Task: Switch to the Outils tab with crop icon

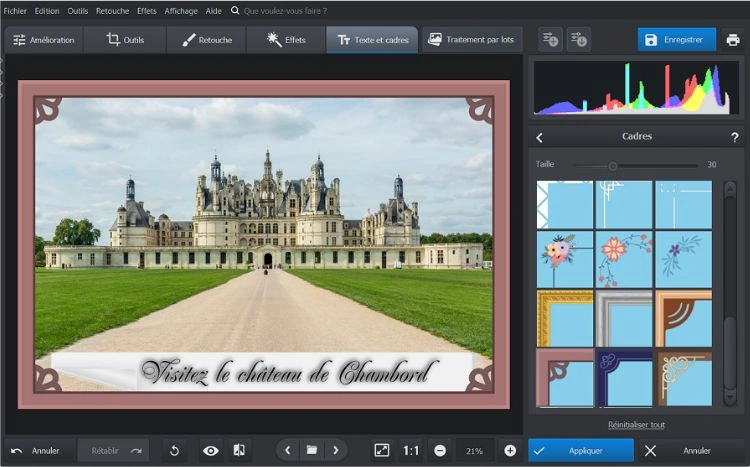Action: pyautogui.click(x=125, y=40)
